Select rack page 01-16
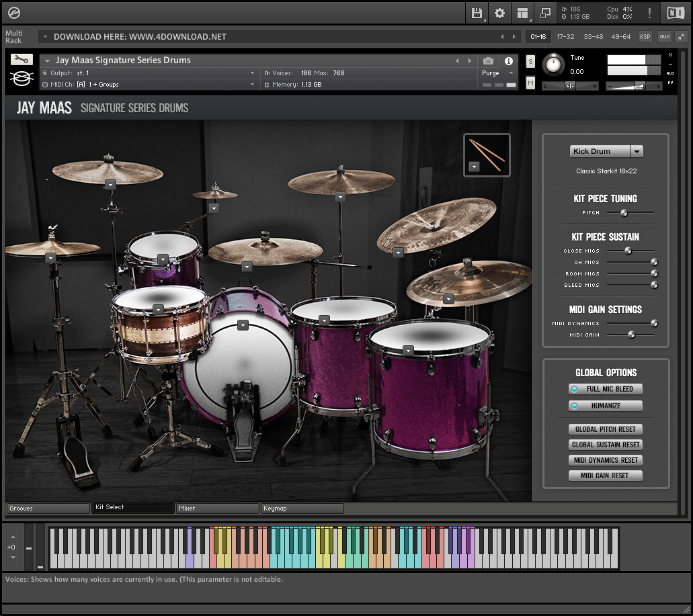 pos(538,37)
